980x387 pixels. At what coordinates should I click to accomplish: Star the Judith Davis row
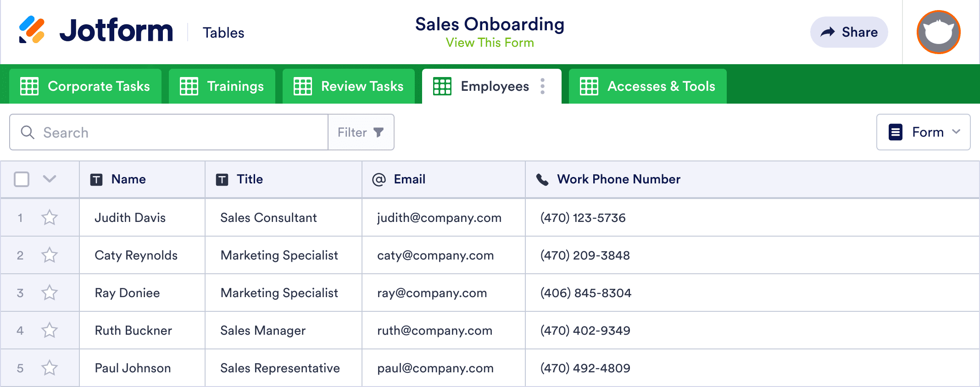50,217
